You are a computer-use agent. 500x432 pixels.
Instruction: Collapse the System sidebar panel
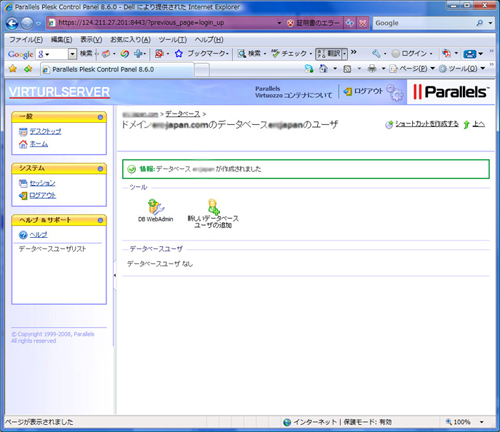100,169
